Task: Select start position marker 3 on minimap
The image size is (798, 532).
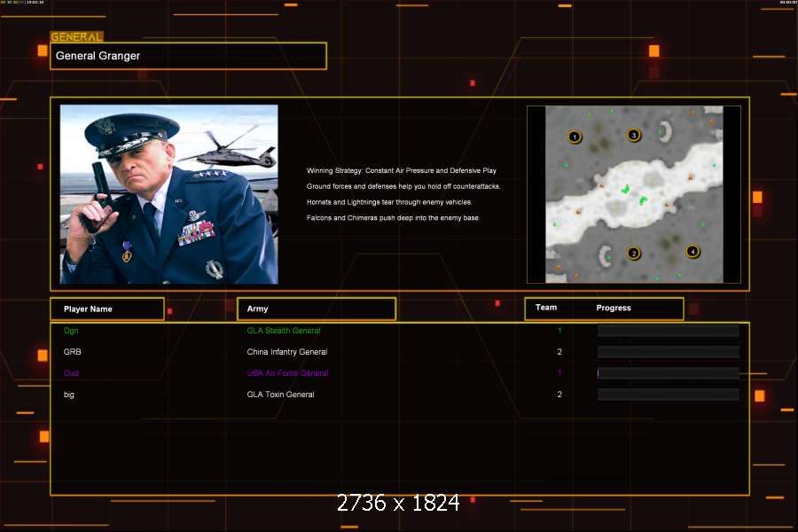Action: [633, 135]
